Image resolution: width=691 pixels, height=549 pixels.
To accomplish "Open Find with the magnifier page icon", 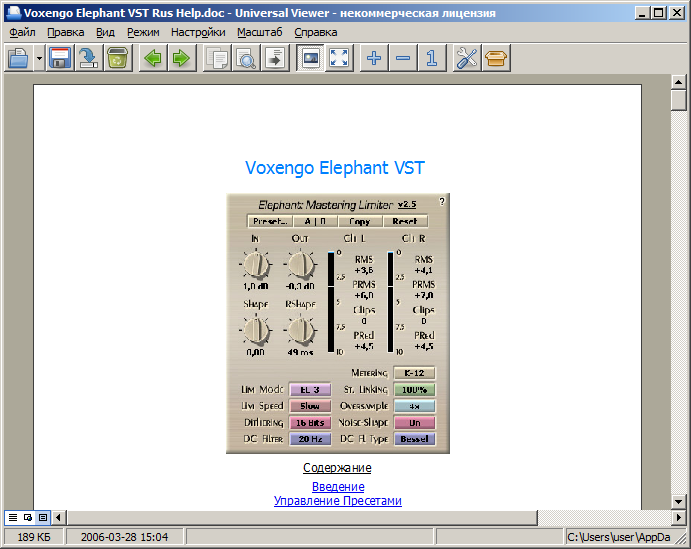I will [x=245, y=58].
